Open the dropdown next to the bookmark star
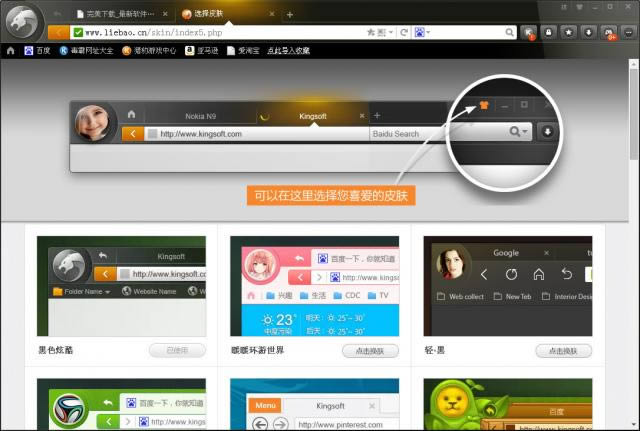 [x=391, y=32]
